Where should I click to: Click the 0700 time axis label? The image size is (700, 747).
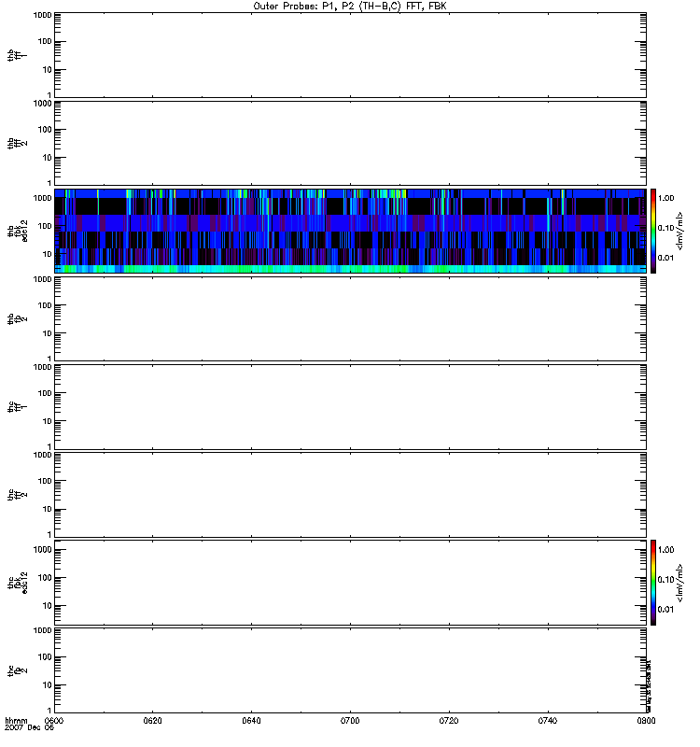[350, 721]
